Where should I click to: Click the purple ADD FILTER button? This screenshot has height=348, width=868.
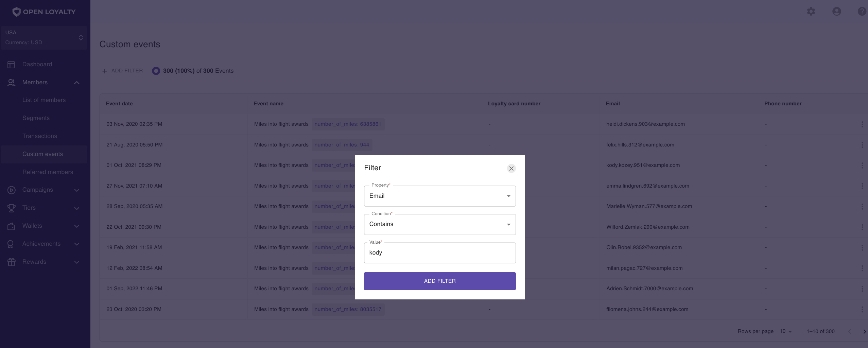point(440,281)
